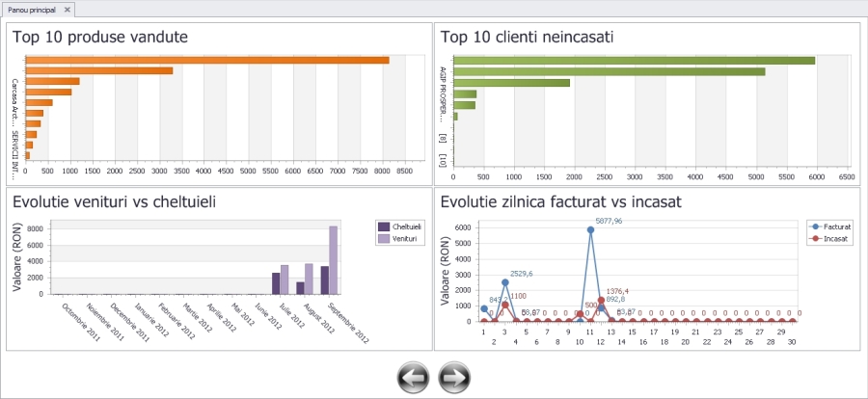Screen dimensions: 868x399
Task: Click the Evolutie venituri vs cheltuieli title
Action: (114, 201)
